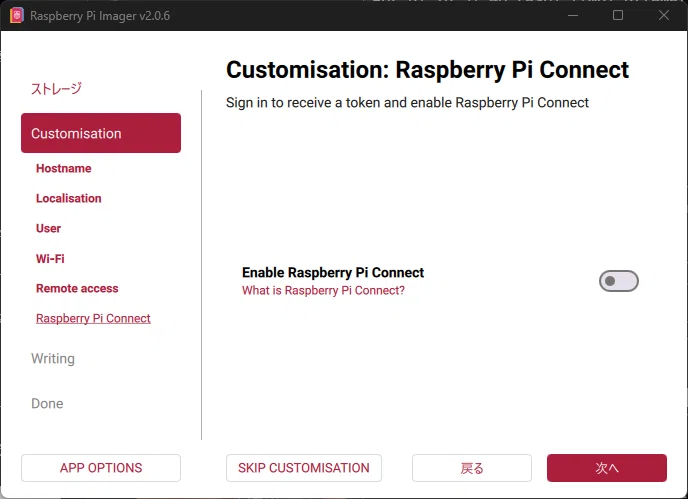Click the window title 'Raspberry Pi Imager v2.0.6'
Screen dimensions: 688x499
click(100, 16)
